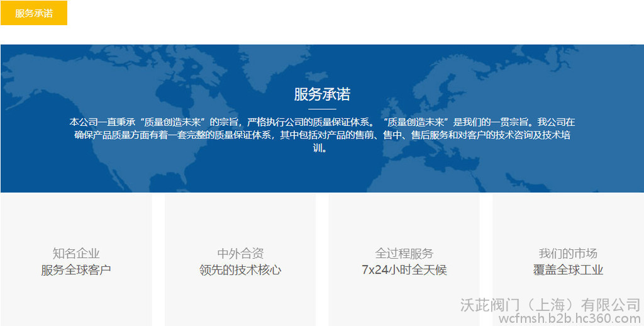Click the 沃茈阀门（上海）有限公司 watermark
The image size is (644, 326).
[550, 305]
